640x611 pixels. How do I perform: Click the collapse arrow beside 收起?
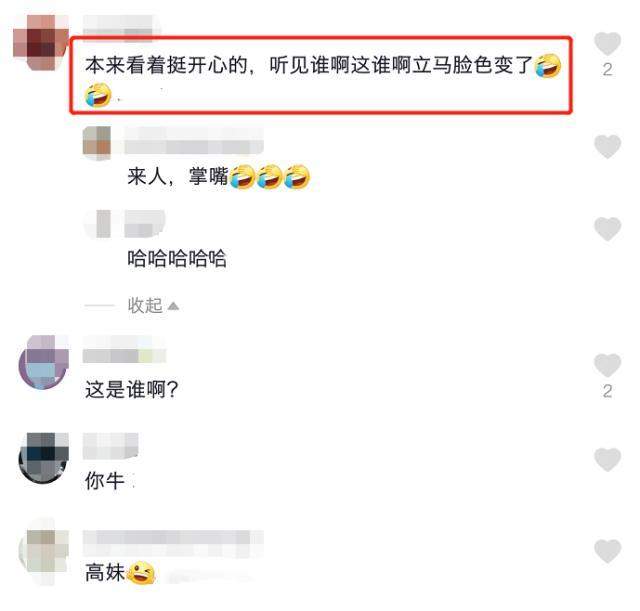(x=173, y=306)
